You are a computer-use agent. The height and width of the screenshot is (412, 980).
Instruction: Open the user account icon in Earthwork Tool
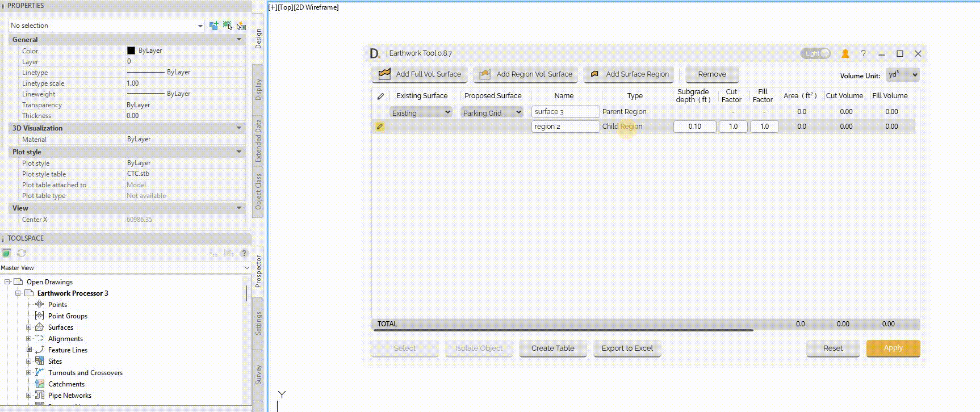click(845, 53)
